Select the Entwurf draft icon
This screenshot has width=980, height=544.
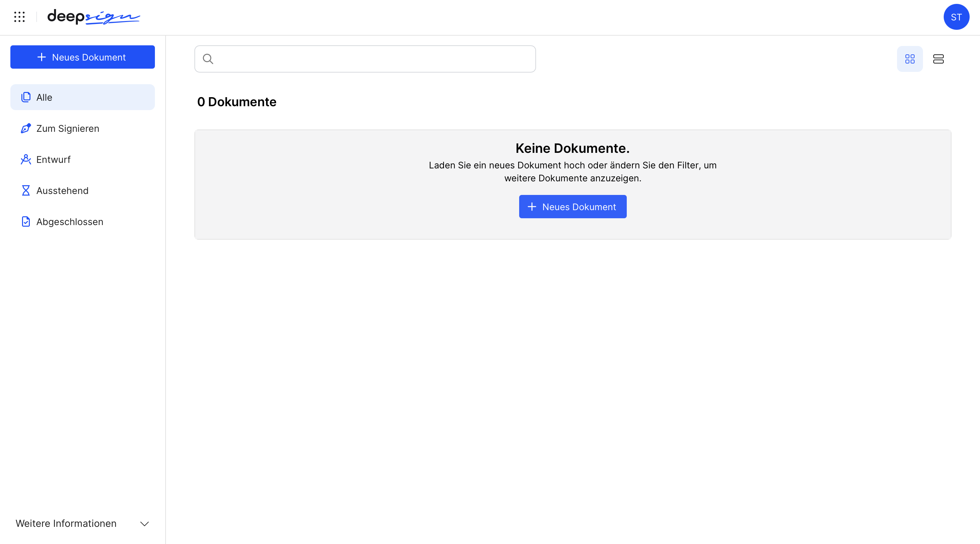click(26, 159)
